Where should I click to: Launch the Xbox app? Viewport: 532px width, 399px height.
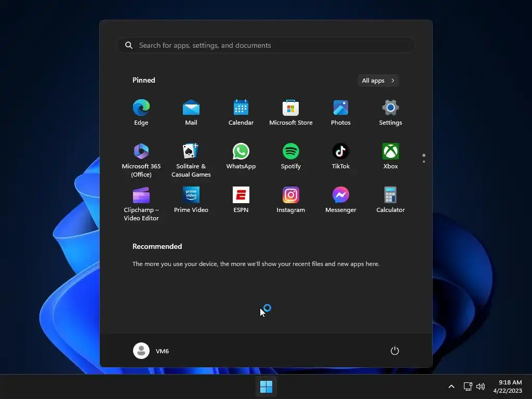pyautogui.click(x=391, y=156)
